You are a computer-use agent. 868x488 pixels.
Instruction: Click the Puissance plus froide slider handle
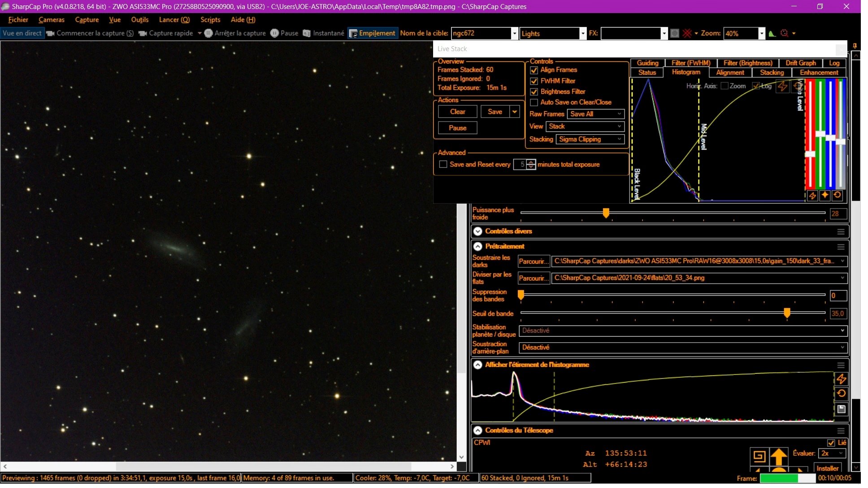pyautogui.click(x=606, y=213)
